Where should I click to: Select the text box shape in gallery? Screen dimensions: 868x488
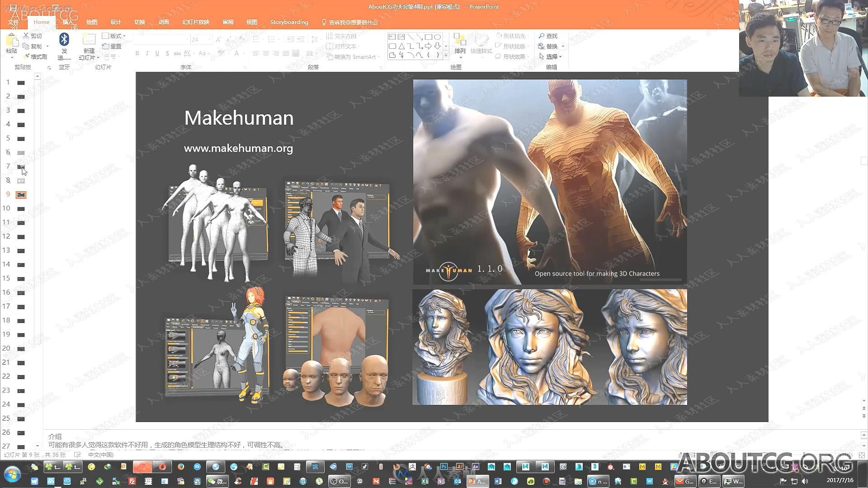coord(392,37)
